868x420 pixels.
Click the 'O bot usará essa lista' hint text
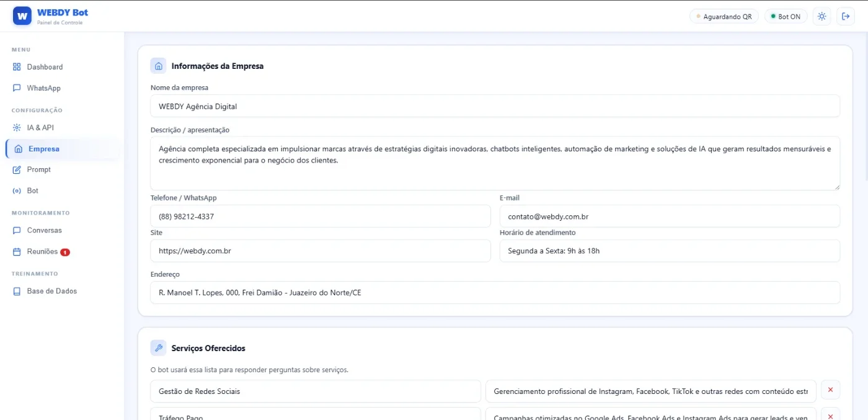[x=249, y=370]
